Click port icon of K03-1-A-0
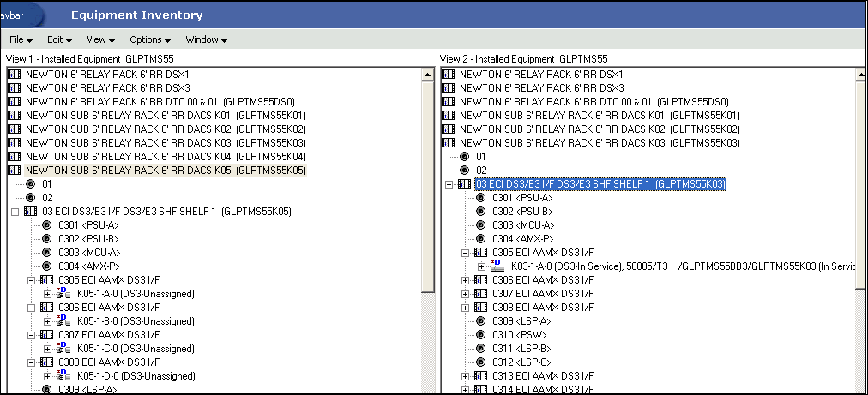This screenshot has width=868, height=395. coord(497,266)
